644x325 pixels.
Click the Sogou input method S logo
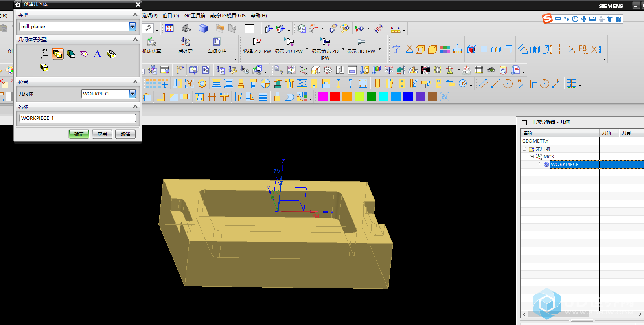tap(547, 18)
